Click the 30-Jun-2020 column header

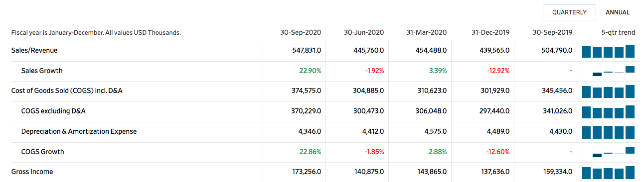[364, 32]
